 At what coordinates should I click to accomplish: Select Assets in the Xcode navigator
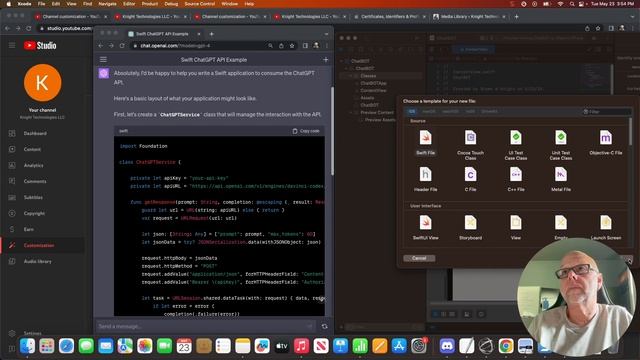coord(367,98)
